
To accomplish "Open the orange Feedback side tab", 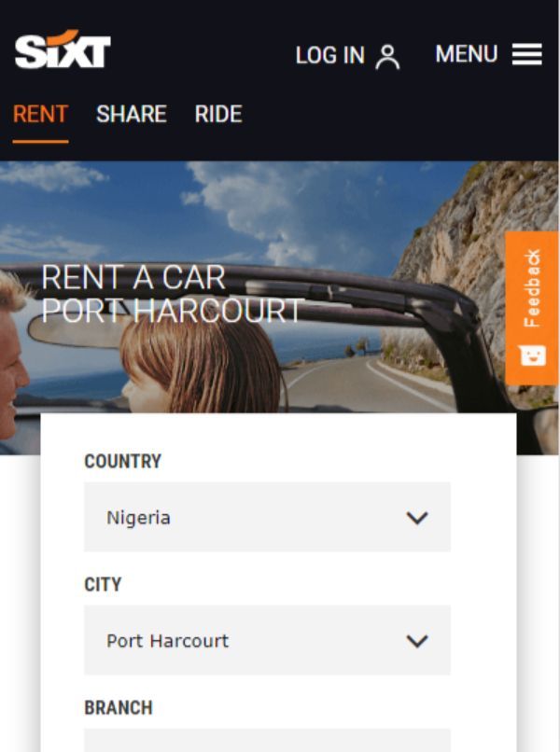I will (532, 308).
